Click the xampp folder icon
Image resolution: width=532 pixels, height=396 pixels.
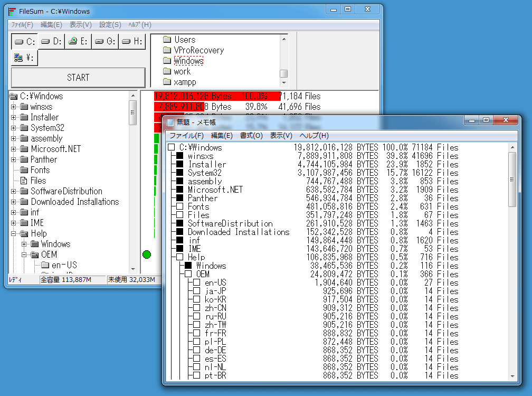click(x=167, y=82)
